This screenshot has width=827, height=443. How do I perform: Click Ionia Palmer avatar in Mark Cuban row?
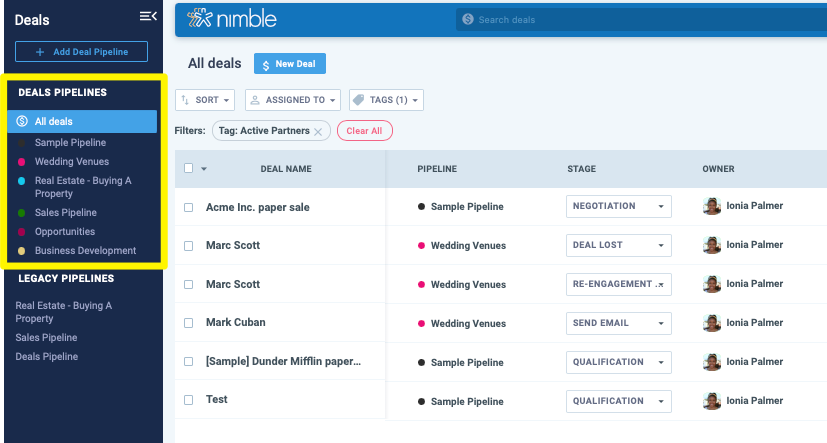pyautogui.click(x=712, y=323)
